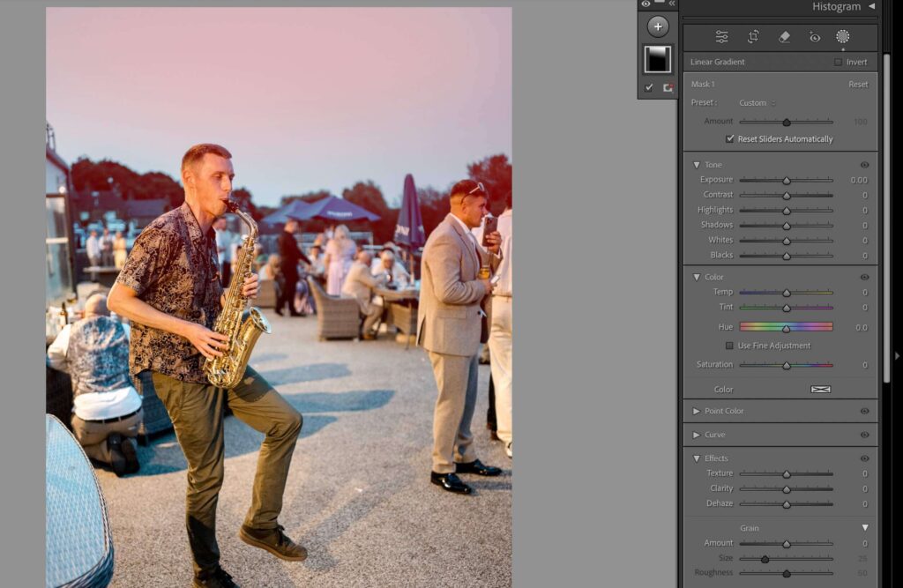Image resolution: width=903 pixels, height=588 pixels.
Task: Disable Use Fine Adjustment
Action: click(x=730, y=346)
